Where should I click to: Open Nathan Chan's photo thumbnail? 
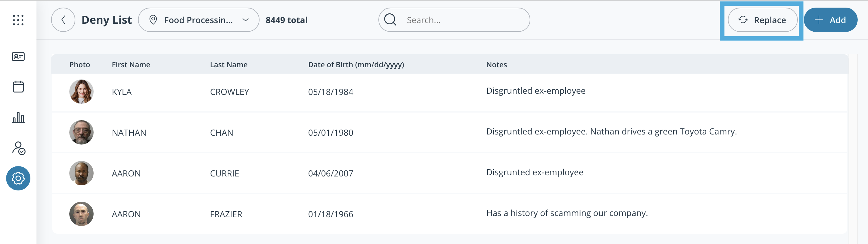[x=81, y=132]
